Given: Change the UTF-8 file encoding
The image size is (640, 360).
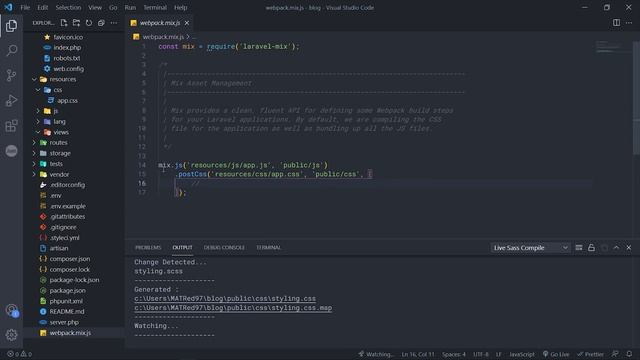Looking at the screenshot, I should pyautogui.click(x=480, y=354).
